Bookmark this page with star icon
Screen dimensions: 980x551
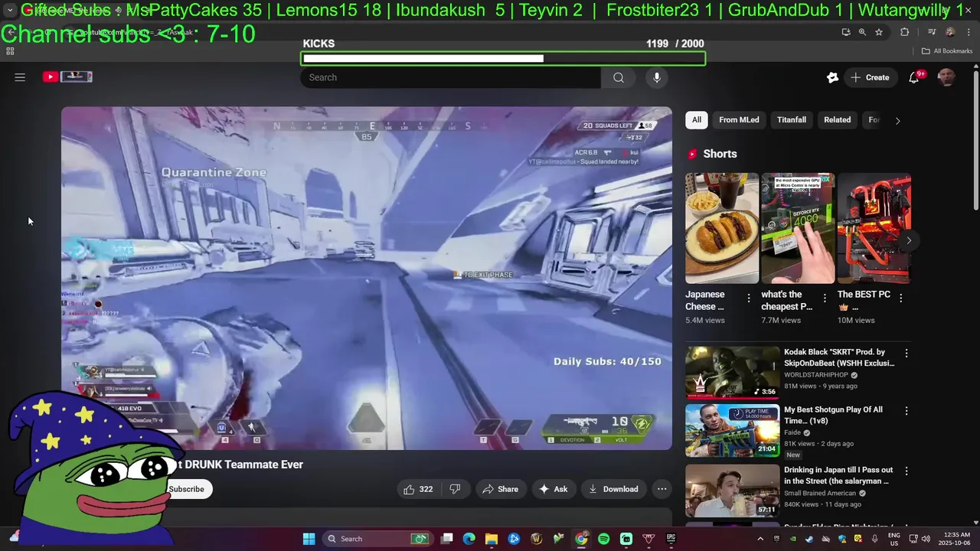pyautogui.click(x=879, y=32)
